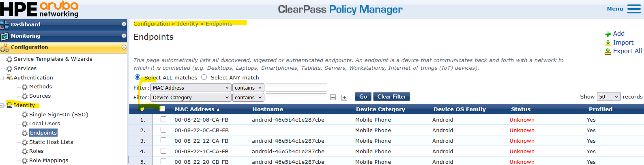The image size is (644, 165).
Task: Sort by Profiled column header
Action: tap(601, 109)
